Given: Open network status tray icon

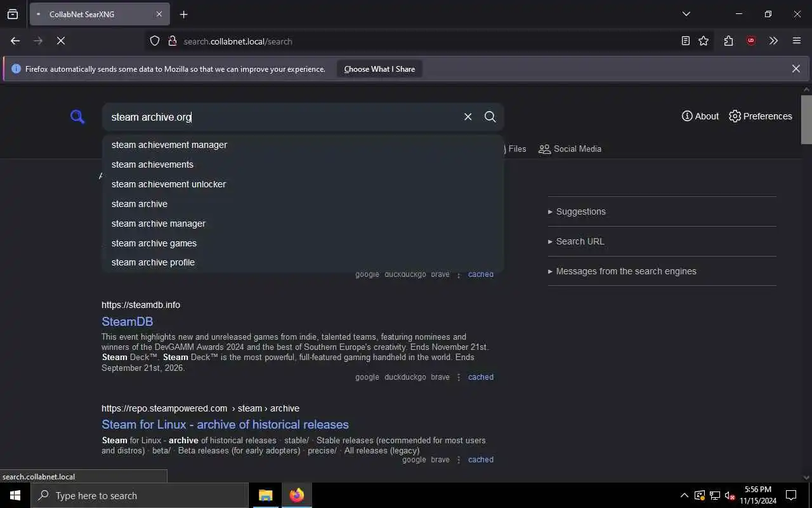Looking at the screenshot, I should [715, 495].
